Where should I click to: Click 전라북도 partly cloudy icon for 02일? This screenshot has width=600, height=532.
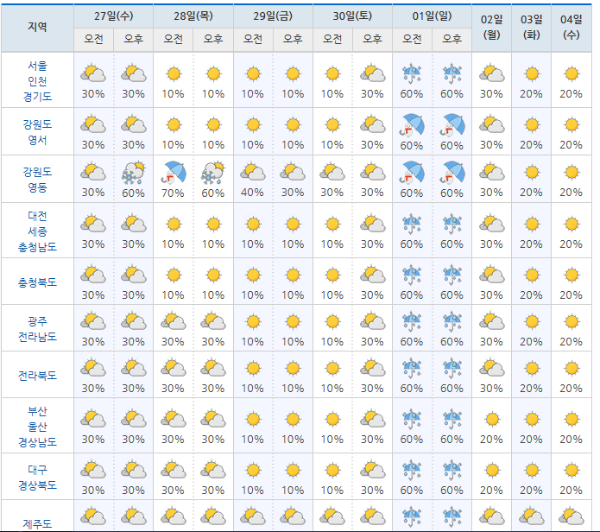coord(491,369)
